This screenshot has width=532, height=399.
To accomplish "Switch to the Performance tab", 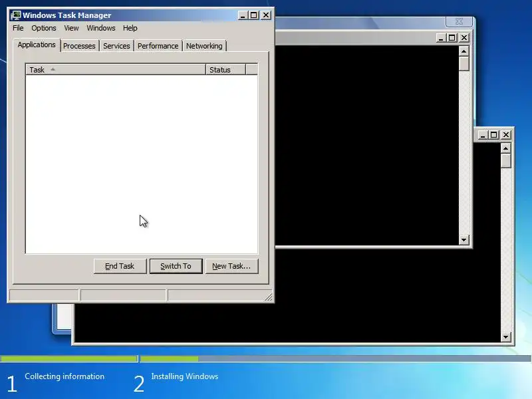I will point(158,46).
